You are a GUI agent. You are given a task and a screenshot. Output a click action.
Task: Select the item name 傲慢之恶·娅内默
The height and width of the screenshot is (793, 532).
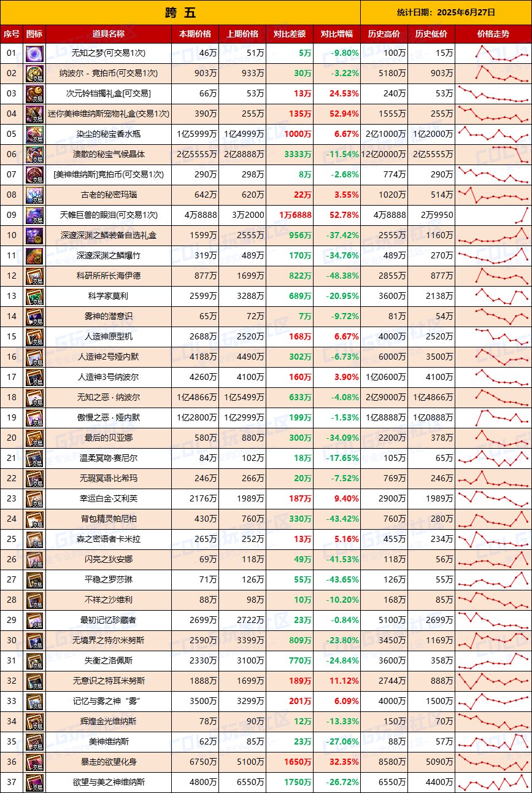click(107, 418)
